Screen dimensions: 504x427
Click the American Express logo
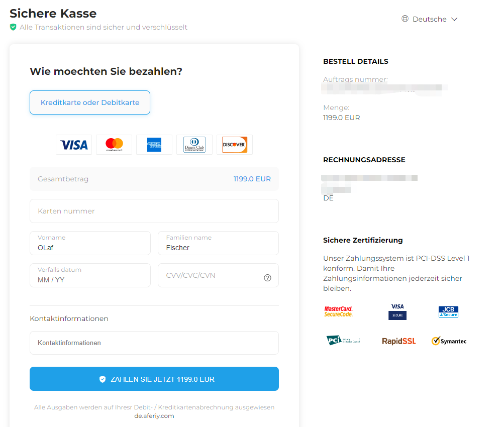click(x=154, y=145)
